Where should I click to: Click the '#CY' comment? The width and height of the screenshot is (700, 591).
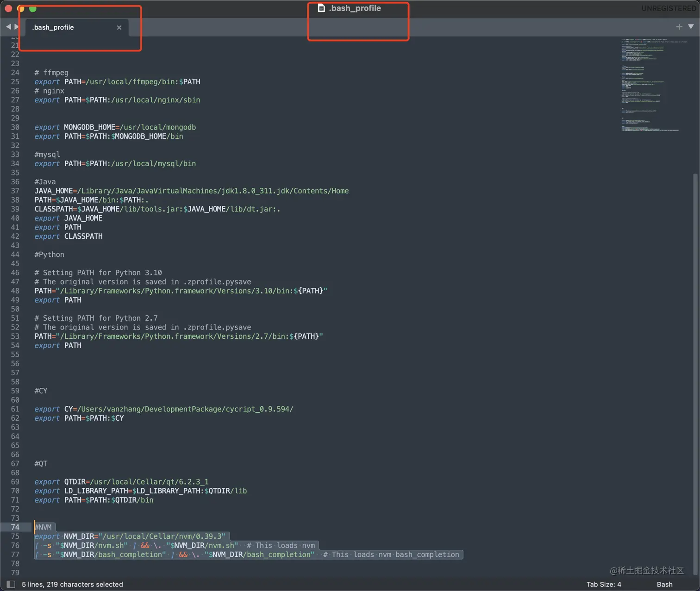pos(41,391)
